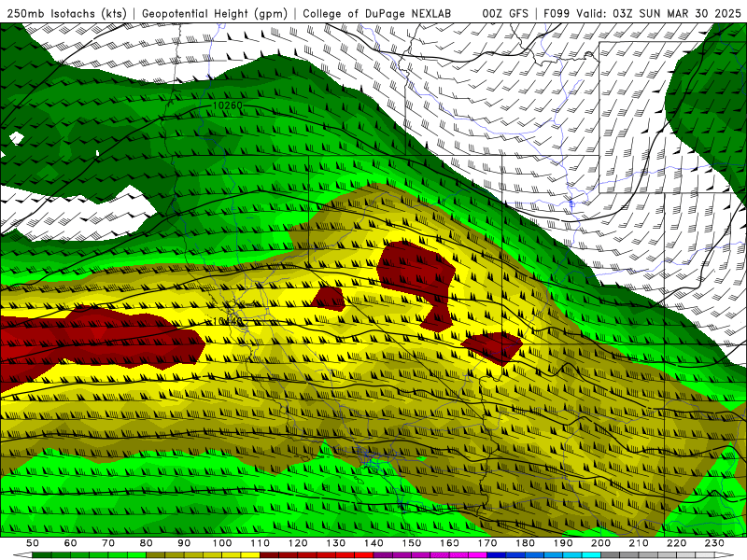Click the 'Geopotential Height (gpm)' title text
Screen dimensions: 747x560
(x=215, y=14)
